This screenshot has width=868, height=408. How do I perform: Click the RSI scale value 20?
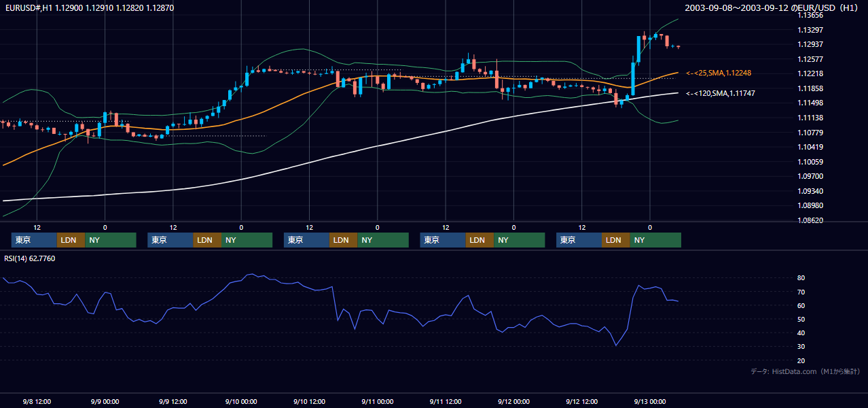point(801,360)
